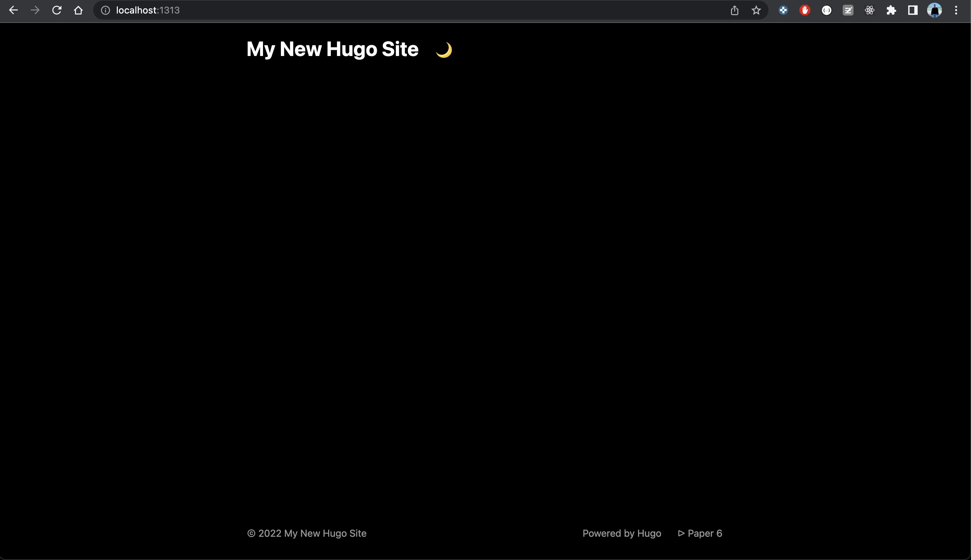Viewport: 971px width, 560px height.
Task: Click the AdBlock stop-hand extension icon
Action: [805, 10]
